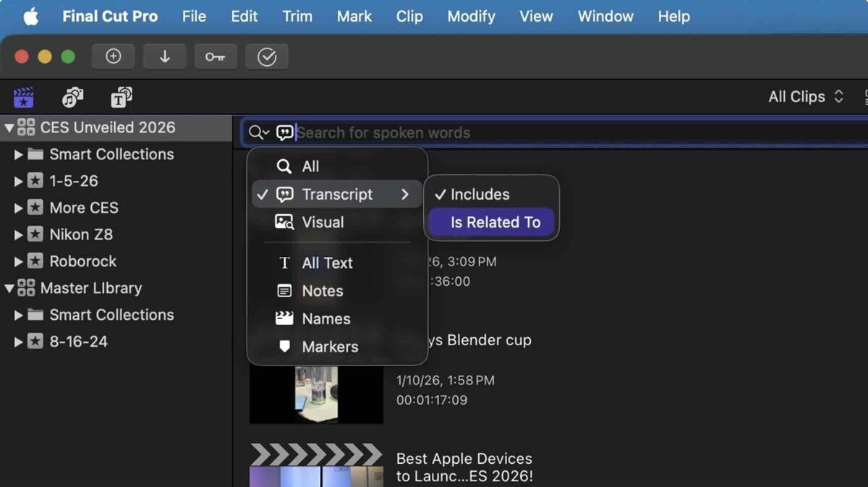
Task: Choose All Text in the search menu
Action: [x=337, y=263]
